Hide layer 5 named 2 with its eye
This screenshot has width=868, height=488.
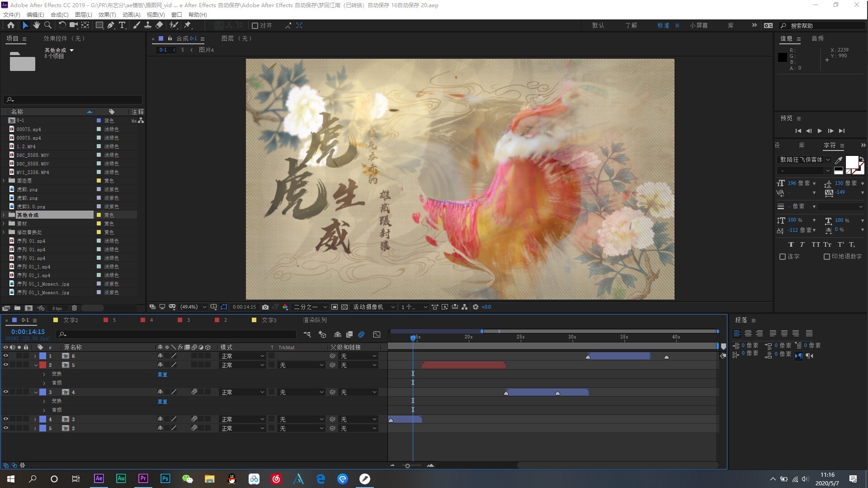click(6, 428)
